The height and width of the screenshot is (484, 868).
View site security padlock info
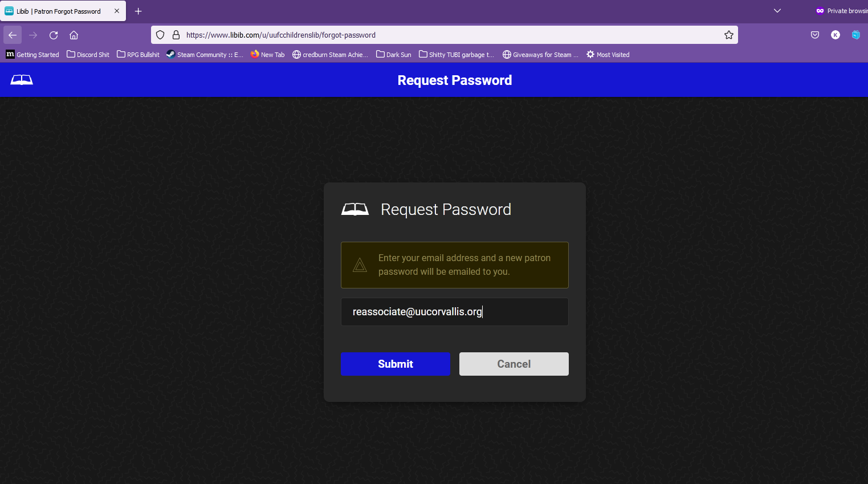coord(176,35)
